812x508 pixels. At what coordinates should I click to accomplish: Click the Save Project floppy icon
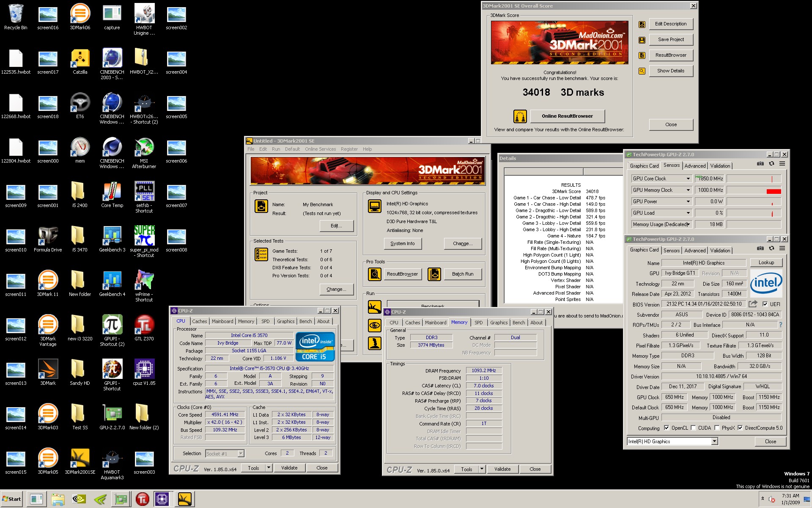(642, 40)
